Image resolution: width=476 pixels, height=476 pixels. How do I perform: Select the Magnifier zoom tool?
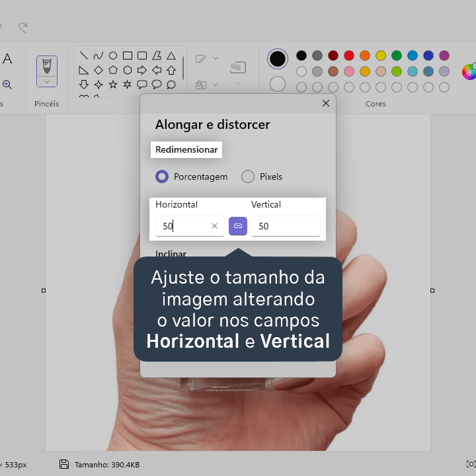tap(7, 85)
